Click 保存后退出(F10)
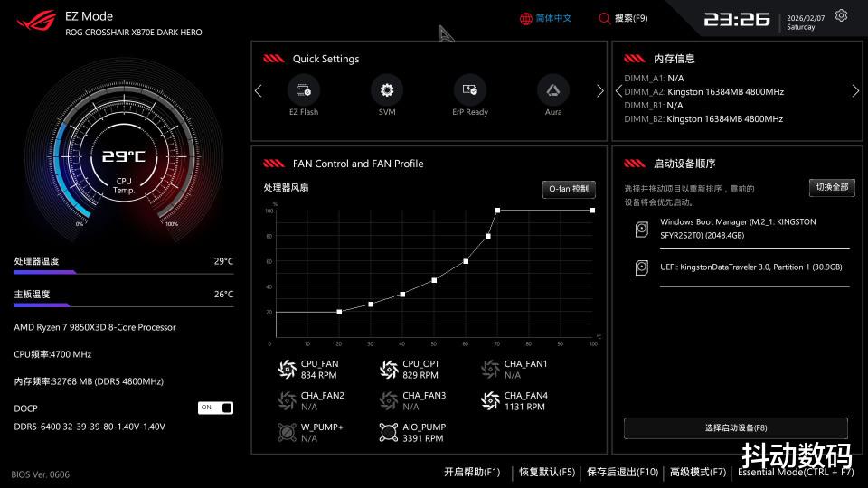The height and width of the screenshot is (488, 868). [622, 472]
